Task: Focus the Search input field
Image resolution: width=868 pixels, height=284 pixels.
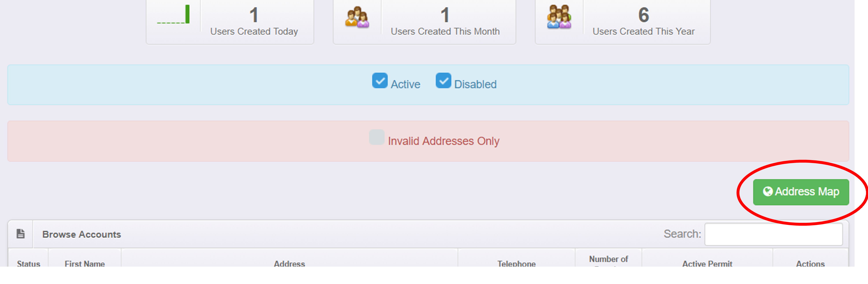Action: point(773,234)
